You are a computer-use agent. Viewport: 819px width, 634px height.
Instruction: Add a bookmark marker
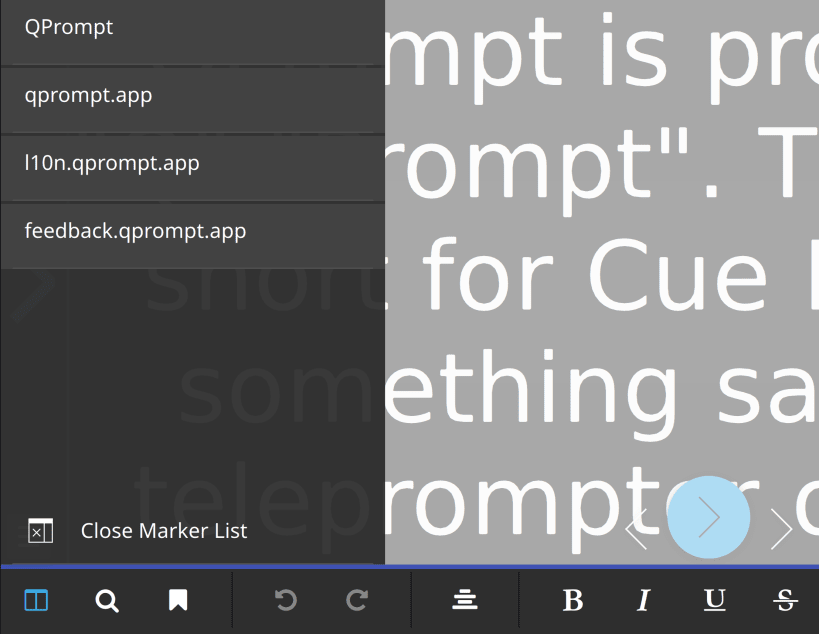point(178,600)
